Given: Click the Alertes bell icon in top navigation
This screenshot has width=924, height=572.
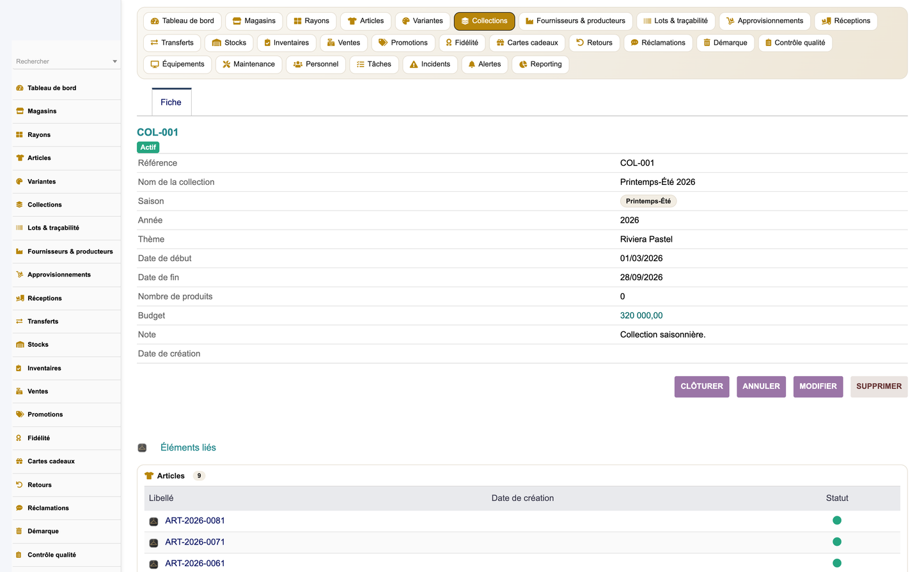Looking at the screenshot, I should 472,65.
